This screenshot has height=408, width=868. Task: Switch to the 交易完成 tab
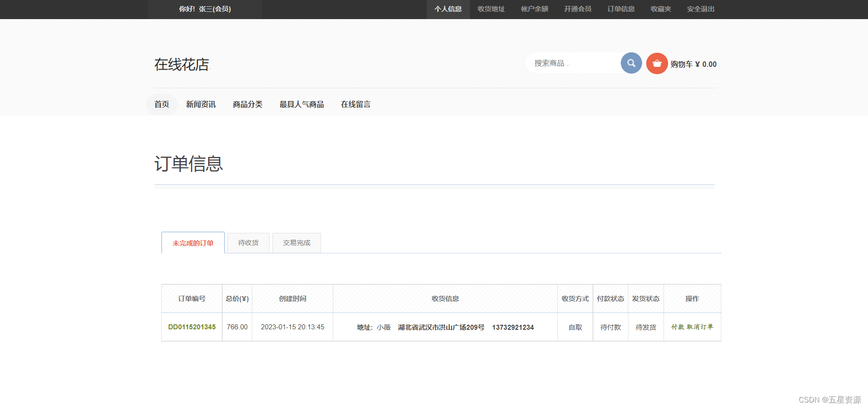pyautogui.click(x=296, y=243)
